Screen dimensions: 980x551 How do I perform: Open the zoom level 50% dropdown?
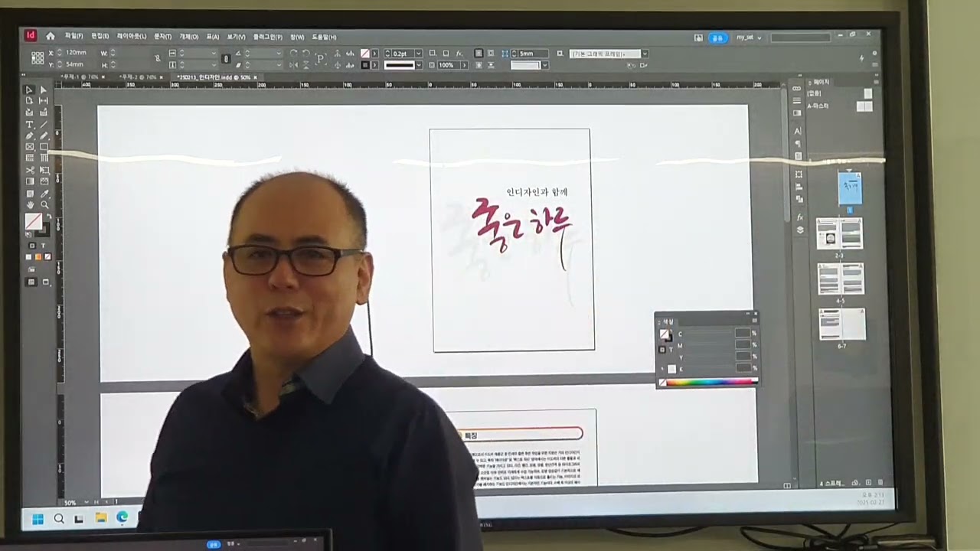(86, 503)
